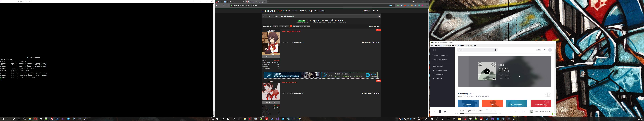Click the Deezer search field 'Поиск'

(478, 50)
